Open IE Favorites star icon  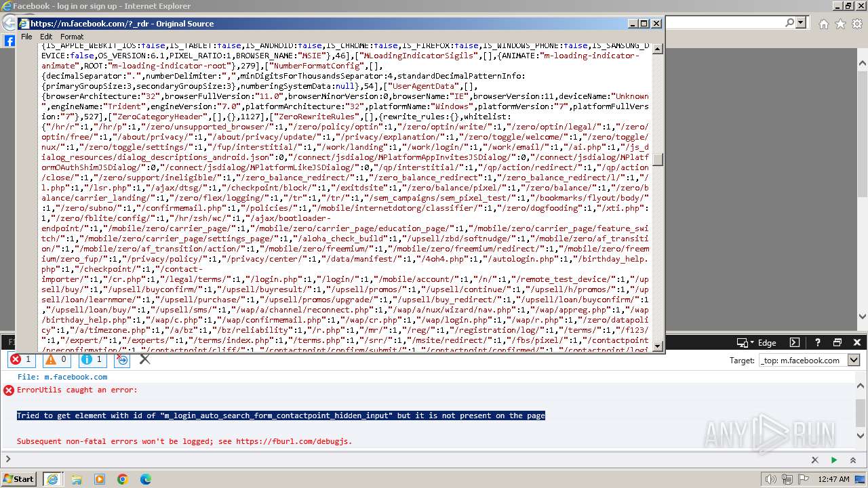click(840, 24)
